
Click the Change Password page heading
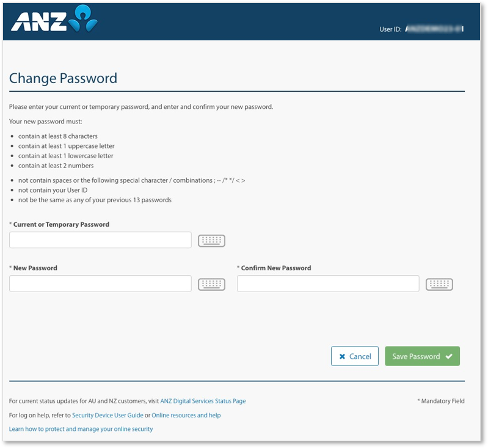tap(63, 78)
